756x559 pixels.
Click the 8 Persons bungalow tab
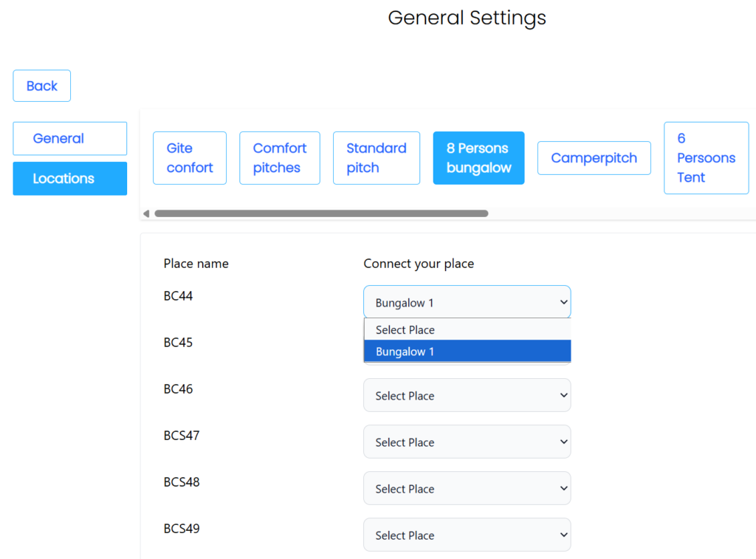pyautogui.click(x=478, y=158)
